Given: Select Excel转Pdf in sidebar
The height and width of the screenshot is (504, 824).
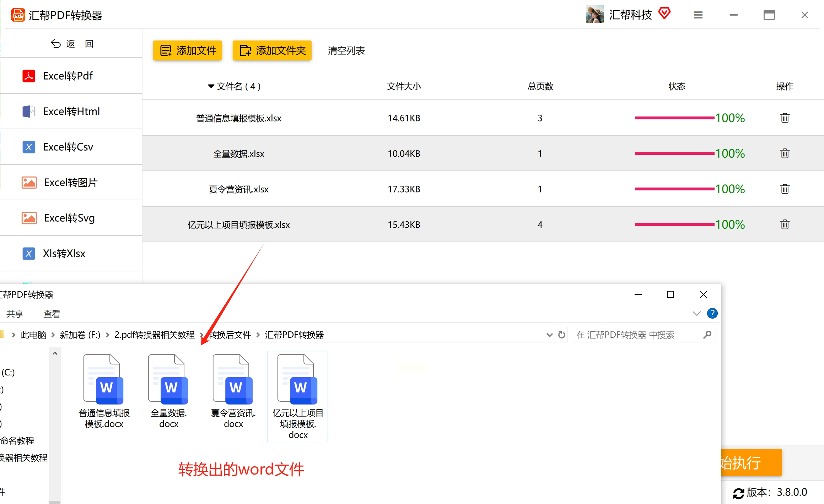Looking at the screenshot, I should [68, 76].
